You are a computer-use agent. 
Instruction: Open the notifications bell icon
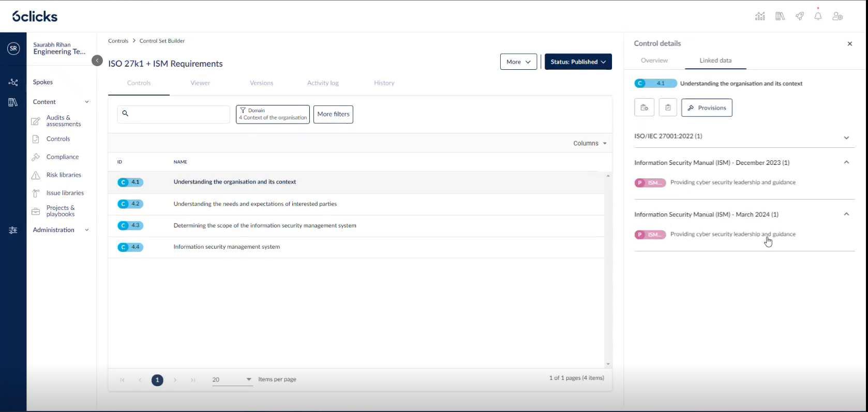click(818, 17)
